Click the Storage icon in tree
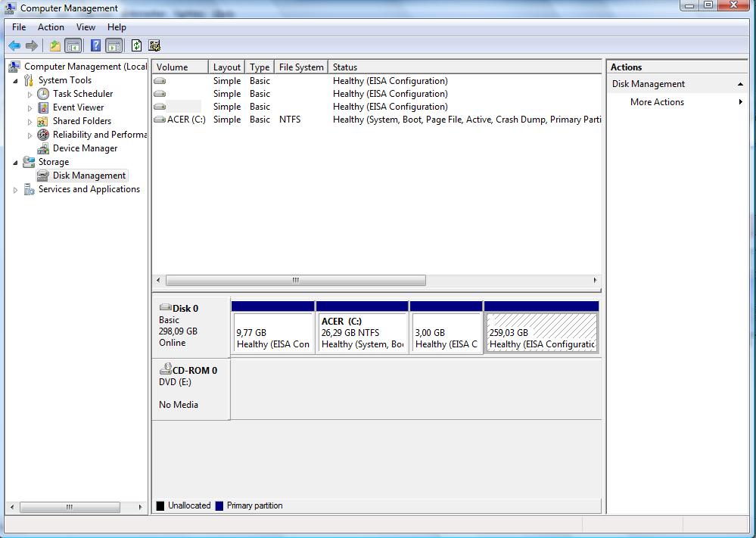 point(29,161)
